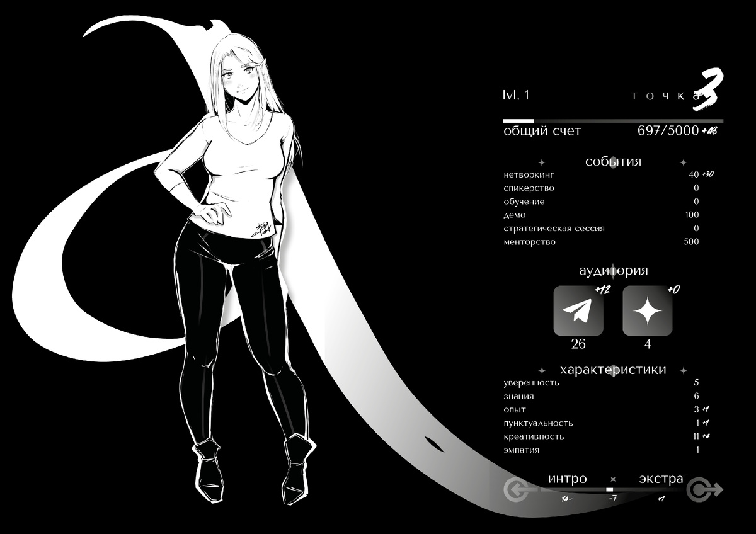
Task: Click the white handle on интро–экстра slider
Action: 609,489
